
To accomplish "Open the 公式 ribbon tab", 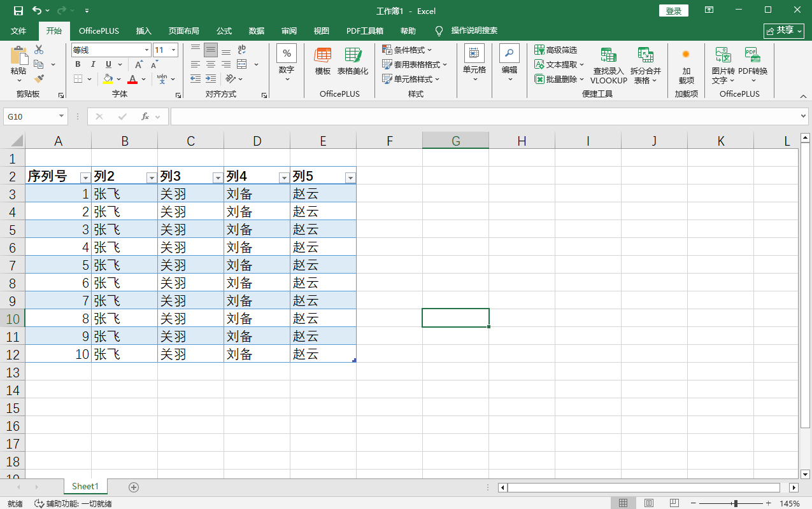I will pos(224,31).
